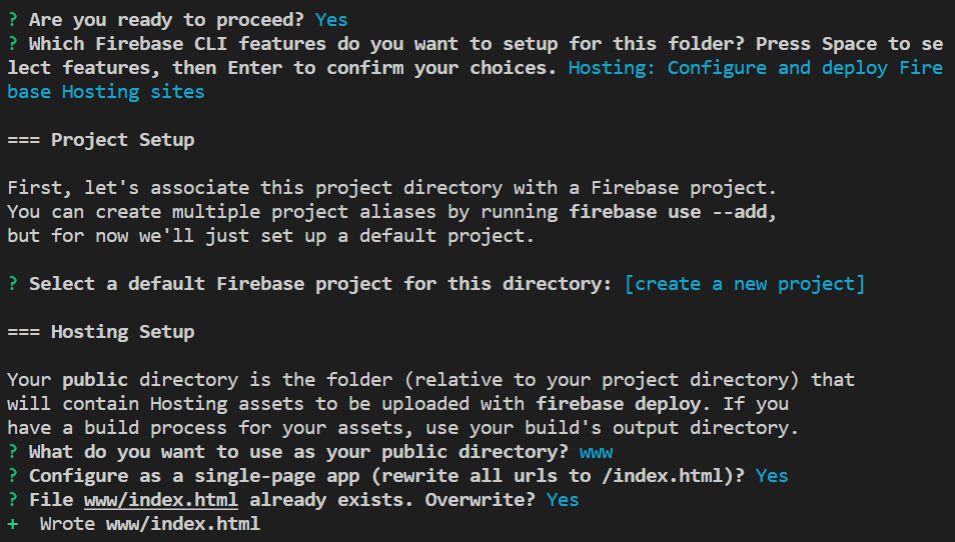The height and width of the screenshot is (542, 955).
Task: Click question mark before What do you want
Action: click(13, 452)
